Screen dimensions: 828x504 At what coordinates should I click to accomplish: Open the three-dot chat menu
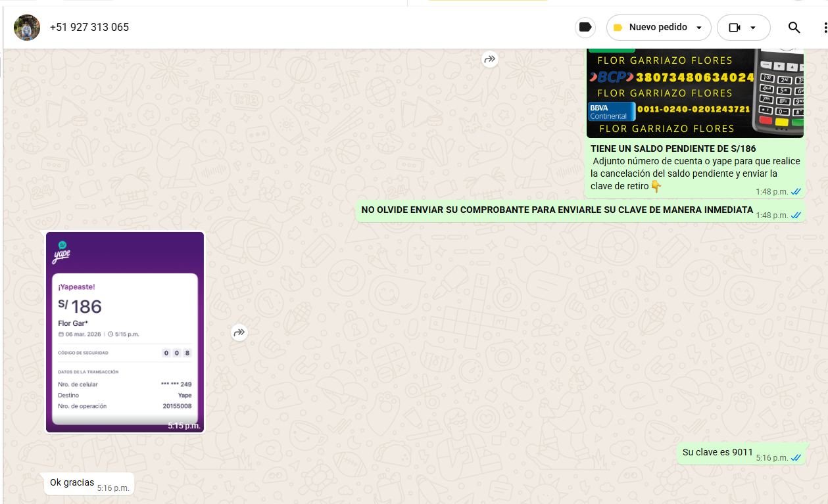click(x=825, y=28)
